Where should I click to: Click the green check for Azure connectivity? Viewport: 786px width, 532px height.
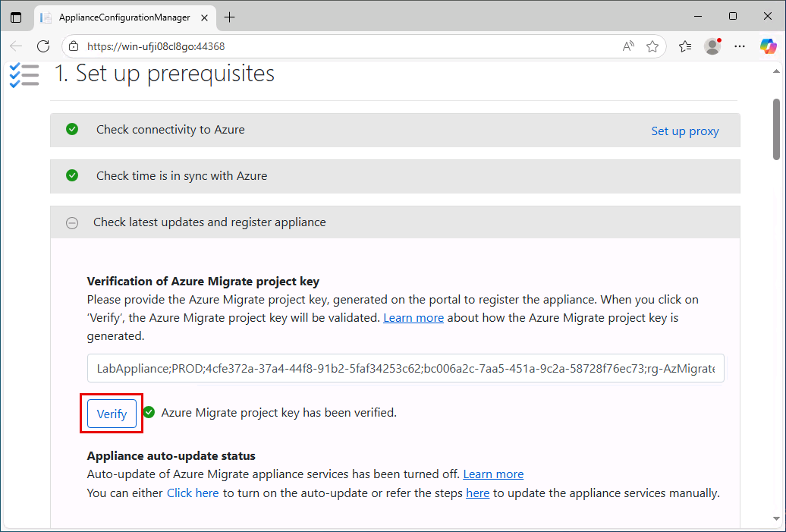coord(72,129)
